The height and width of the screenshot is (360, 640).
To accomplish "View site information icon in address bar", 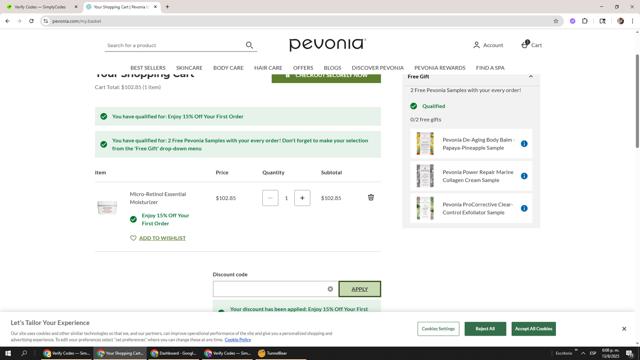I will click(x=46, y=21).
